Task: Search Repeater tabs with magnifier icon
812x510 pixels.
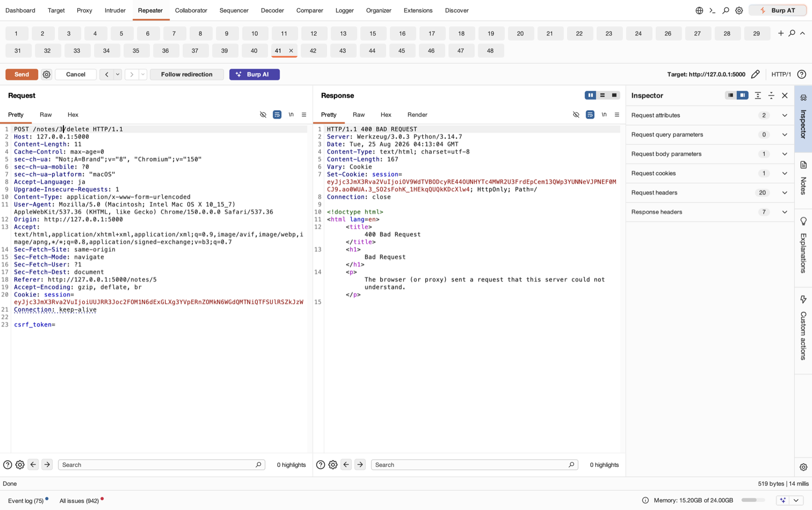Action: [792, 33]
